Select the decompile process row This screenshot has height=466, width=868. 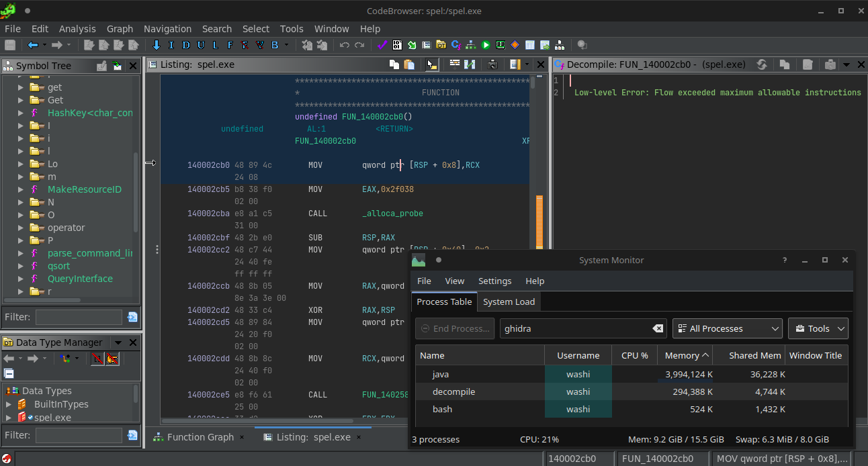[632, 391]
